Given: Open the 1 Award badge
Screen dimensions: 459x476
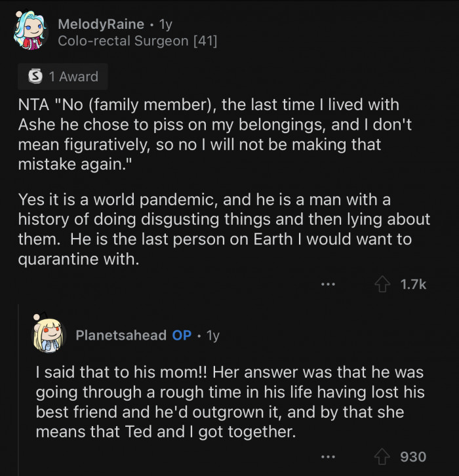Looking at the screenshot, I should (64, 77).
